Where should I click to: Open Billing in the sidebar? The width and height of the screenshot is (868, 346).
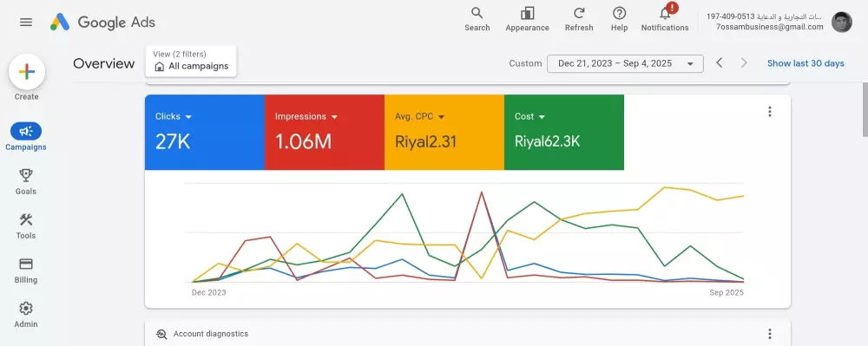point(26,270)
